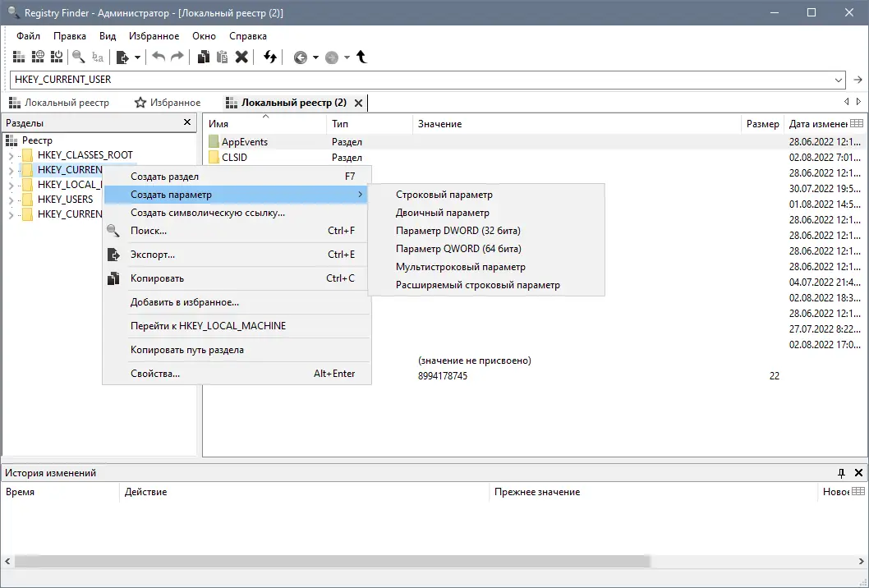Click the Delete X toolbar icon
The width and height of the screenshot is (869, 588).
pyautogui.click(x=241, y=57)
